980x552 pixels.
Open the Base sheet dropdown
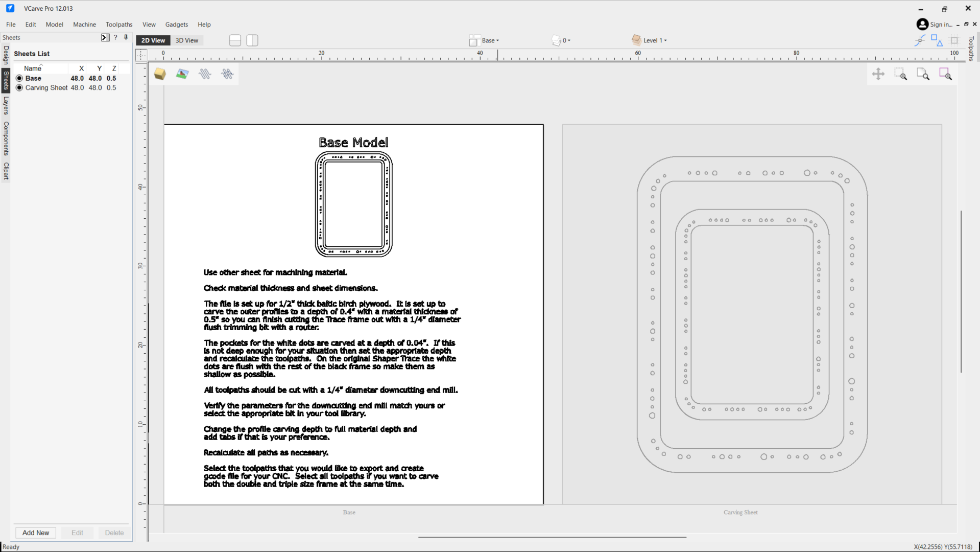(485, 40)
